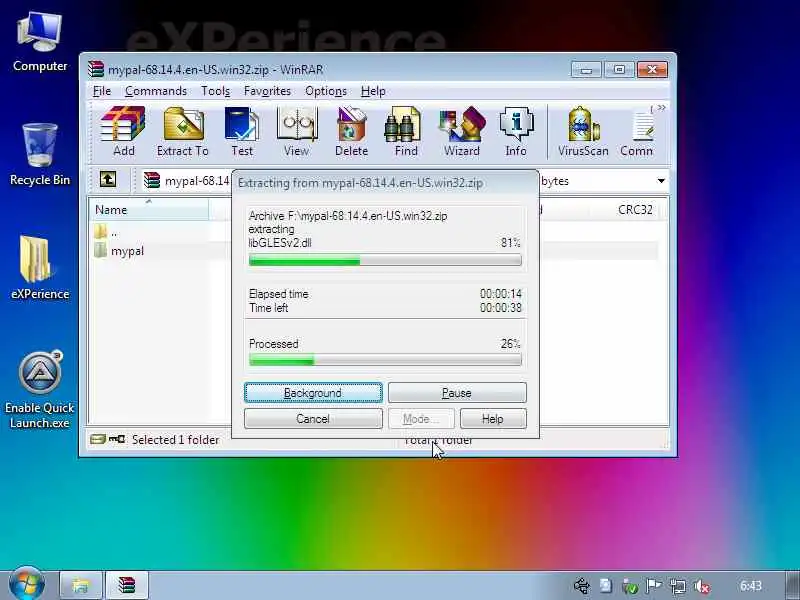Click the drive icon in WinRAR status bar
Viewport: 800px width, 600px height.
(97, 439)
